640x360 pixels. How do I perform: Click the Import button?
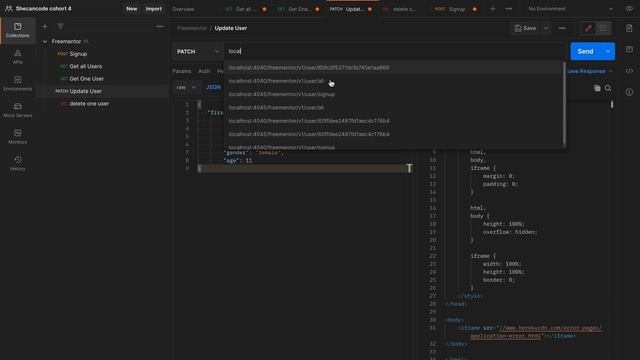(x=154, y=9)
